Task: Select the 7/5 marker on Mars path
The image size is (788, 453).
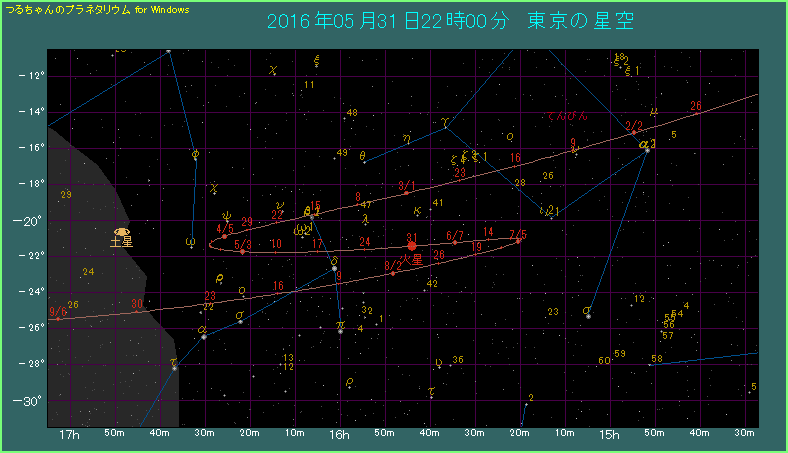Action: 517,236
